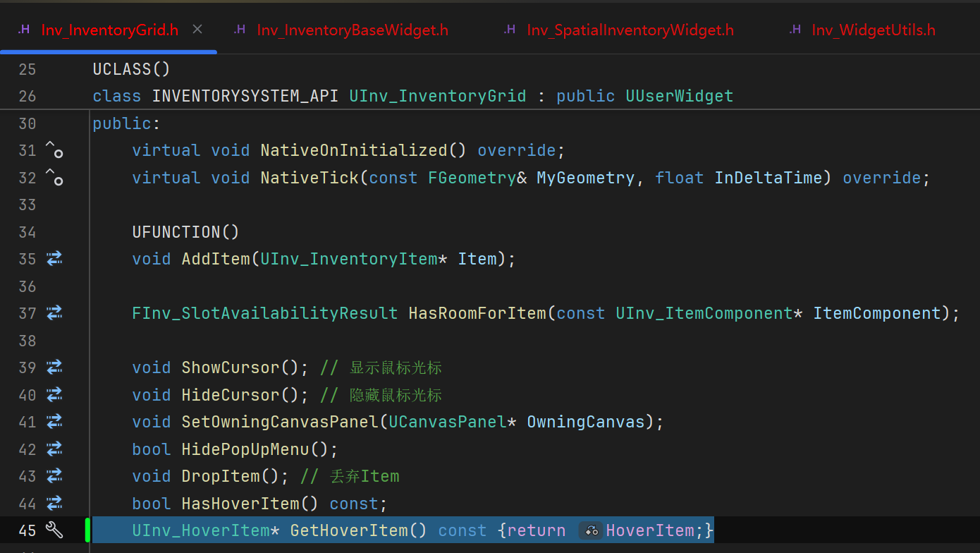980x553 pixels.
Task: Click the gutter arrows icon for HasHoverItem
Action: (54, 504)
